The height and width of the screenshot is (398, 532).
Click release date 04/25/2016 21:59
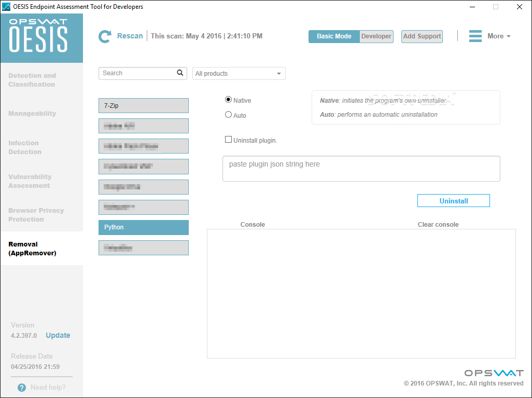click(x=35, y=367)
